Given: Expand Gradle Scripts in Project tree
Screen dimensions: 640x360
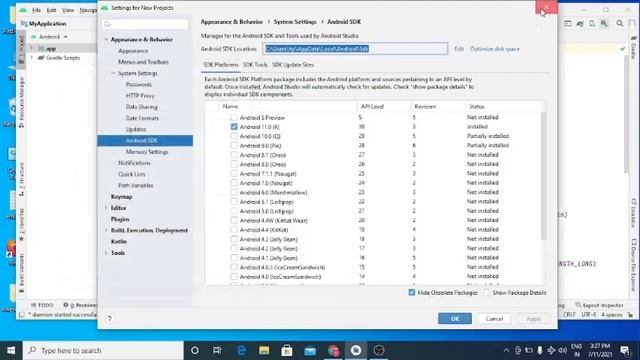Looking at the screenshot, I should pyautogui.click(x=31, y=58).
